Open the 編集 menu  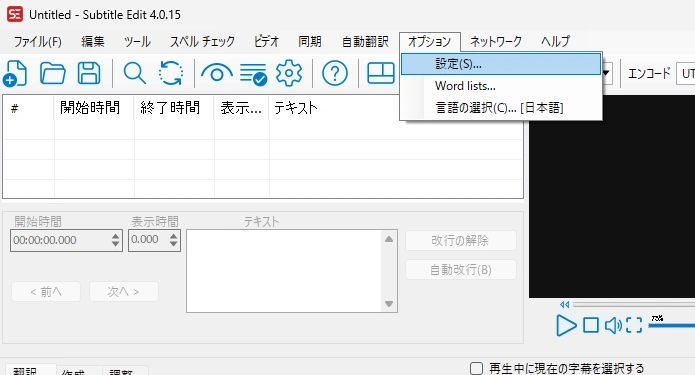(x=93, y=42)
